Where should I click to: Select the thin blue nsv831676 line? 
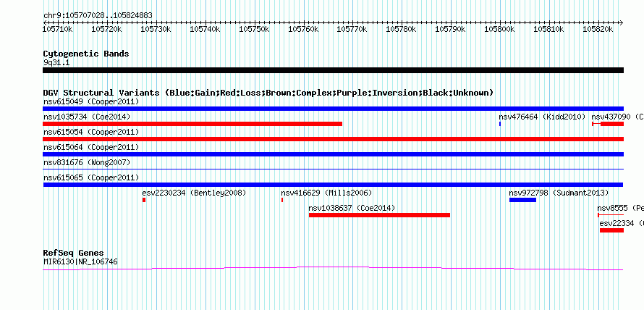click(333, 169)
